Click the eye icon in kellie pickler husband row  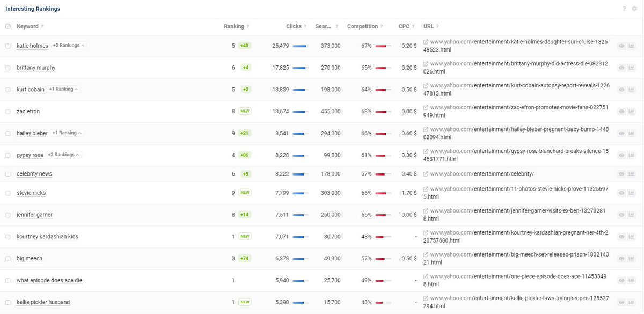click(x=621, y=302)
